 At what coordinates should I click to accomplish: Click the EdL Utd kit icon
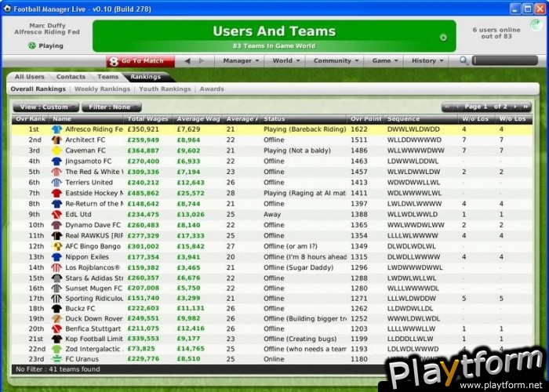click(56, 215)
